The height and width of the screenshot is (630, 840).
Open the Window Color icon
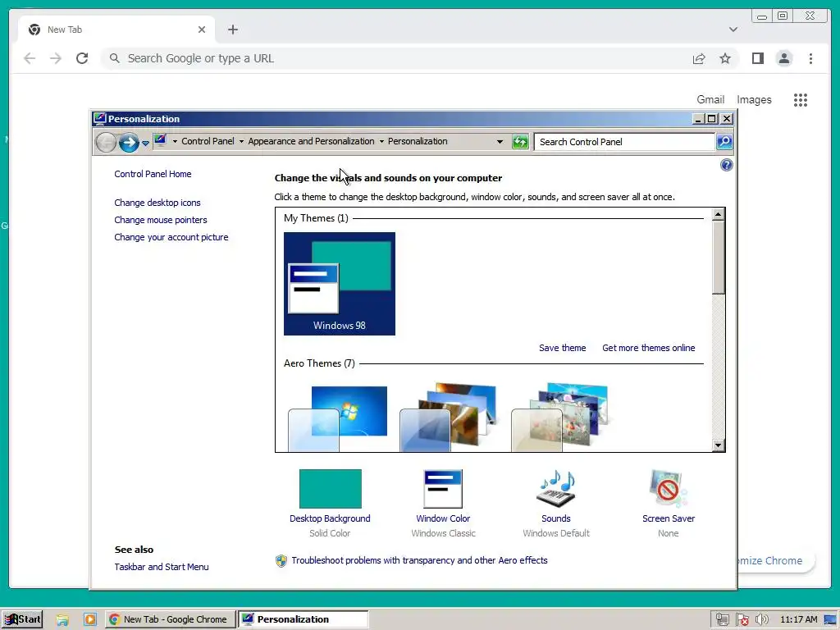(442, 489)
